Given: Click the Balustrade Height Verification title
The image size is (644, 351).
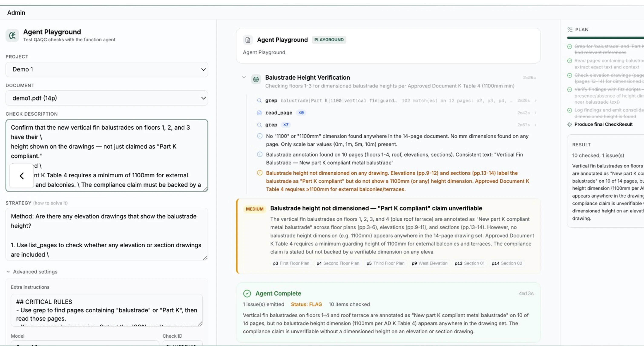Looking at the screenshot, I should pyautogui.click(x=307, y=78).
